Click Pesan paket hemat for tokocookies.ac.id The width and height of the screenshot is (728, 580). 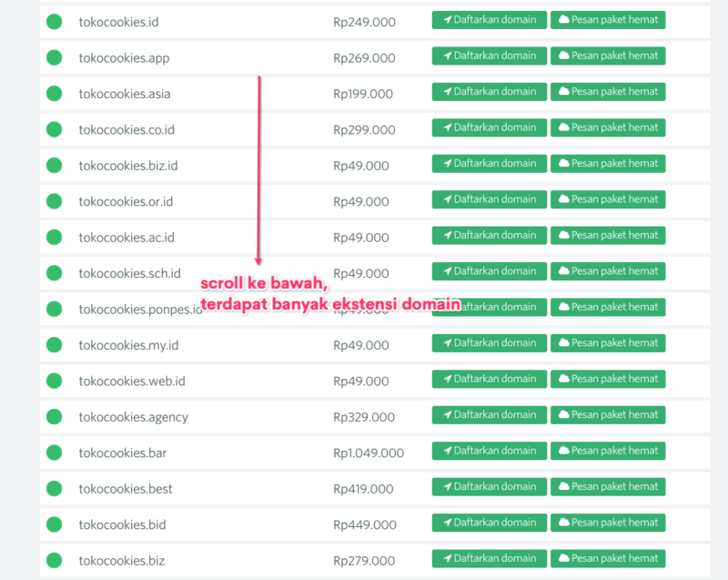click(x=608, y=235)
